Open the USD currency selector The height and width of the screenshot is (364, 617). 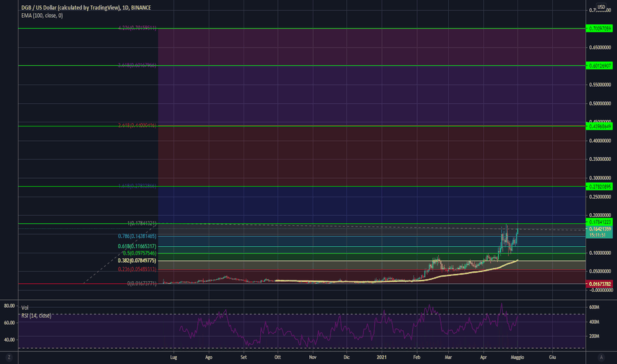601,7
